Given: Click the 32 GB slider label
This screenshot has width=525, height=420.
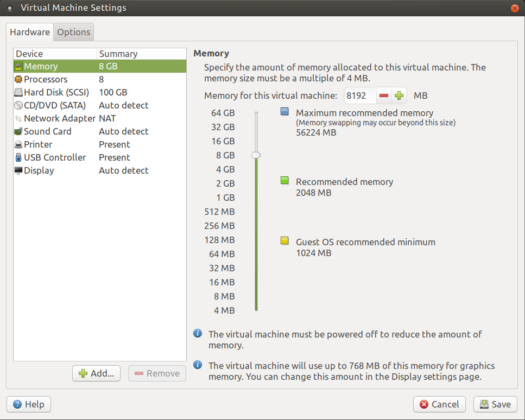Looking at the screenshot, I should (x=223, y=127).
